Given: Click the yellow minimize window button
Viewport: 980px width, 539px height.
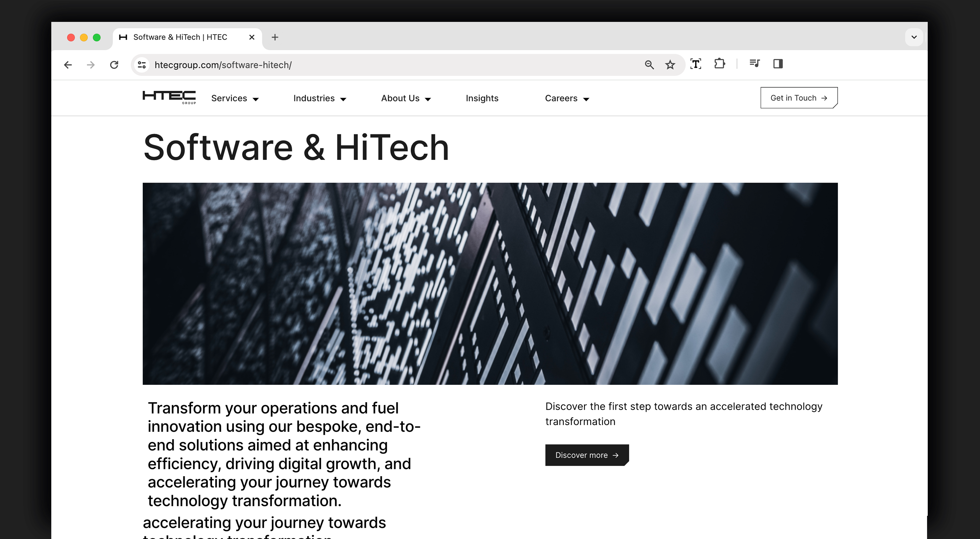Looking at the screenshot, I should tap(84, 37).
